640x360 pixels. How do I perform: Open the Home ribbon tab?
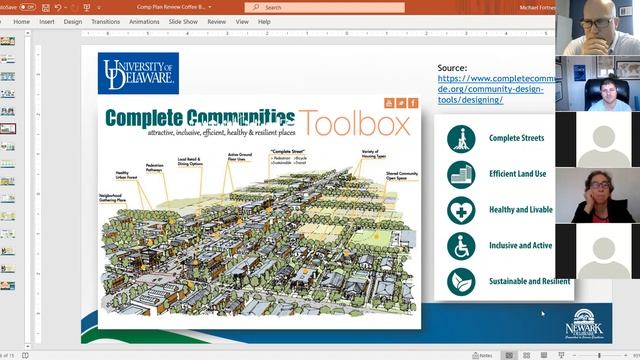point(21,22)
